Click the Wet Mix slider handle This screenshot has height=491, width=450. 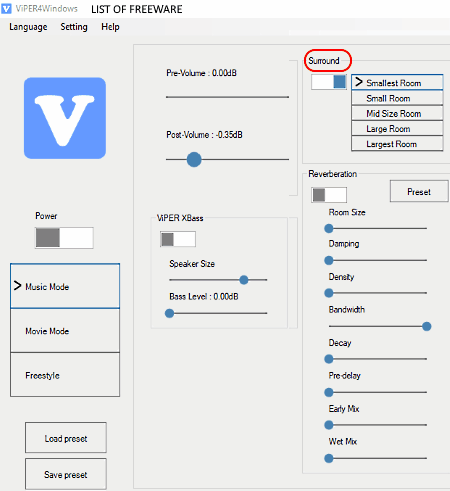click(329, 458)
